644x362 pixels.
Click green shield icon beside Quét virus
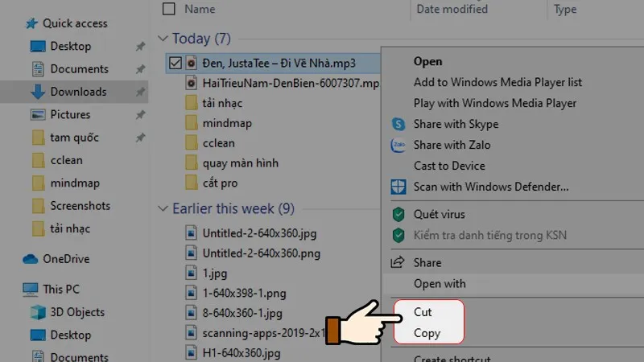point(398,214)
